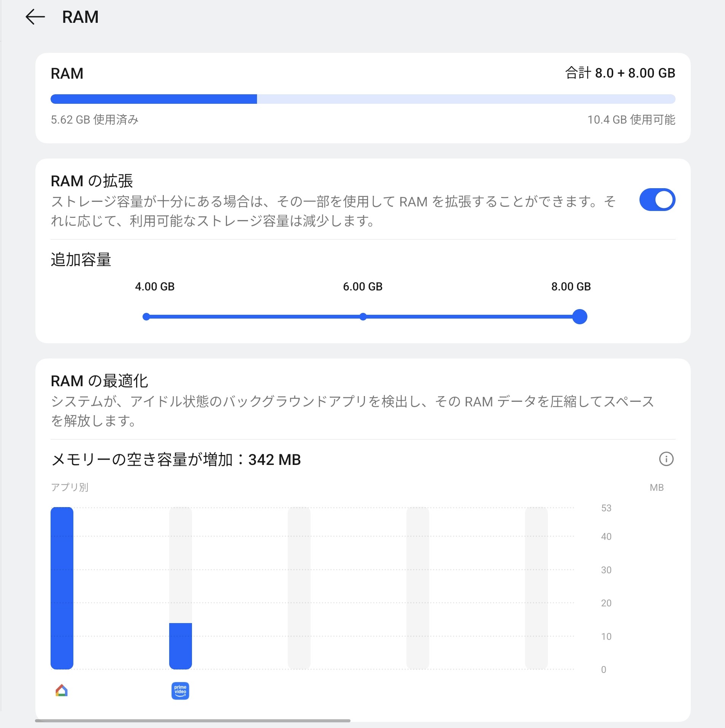Click the RAM page title
The height and width of the screenshot is (728, 725).
click(80, 17)
